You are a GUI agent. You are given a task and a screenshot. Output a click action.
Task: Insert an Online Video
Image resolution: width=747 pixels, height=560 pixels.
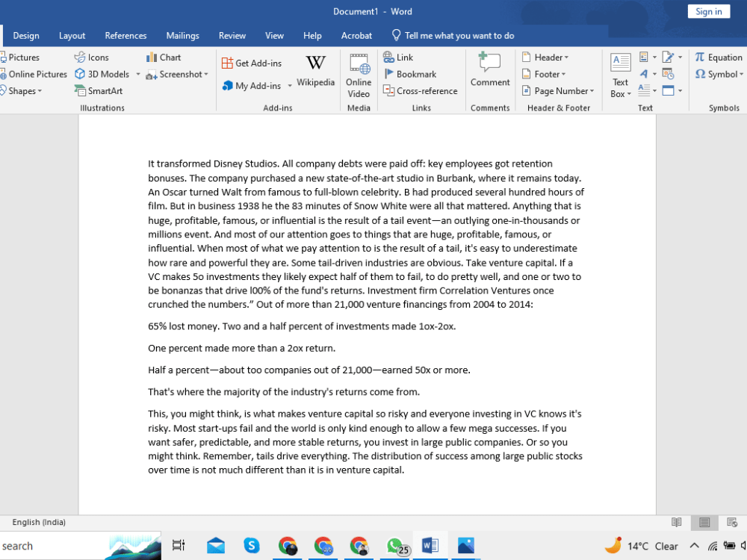click(x=359, y=75)
